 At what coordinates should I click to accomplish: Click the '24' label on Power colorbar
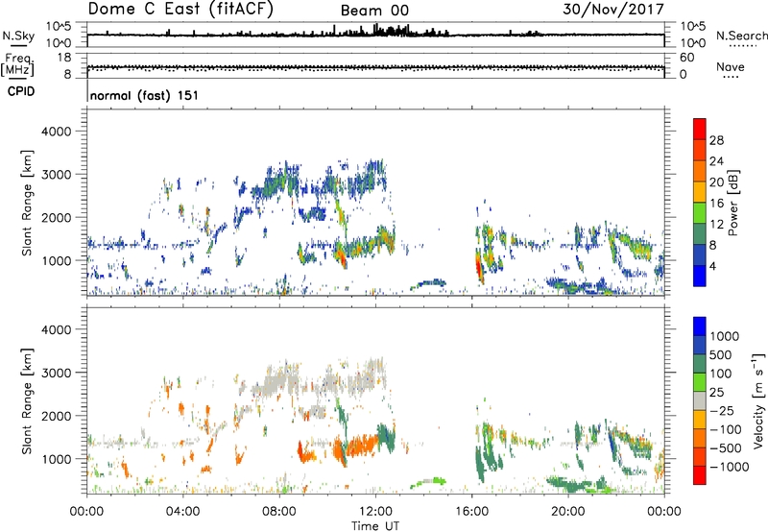[x=716, y=161]
